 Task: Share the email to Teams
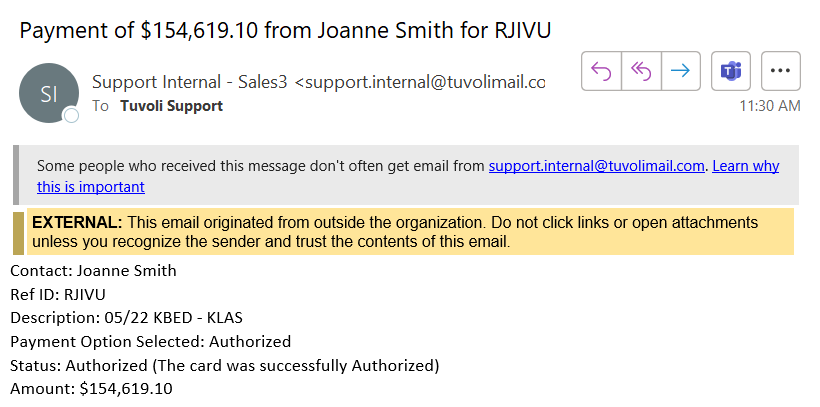click(731, 71)
